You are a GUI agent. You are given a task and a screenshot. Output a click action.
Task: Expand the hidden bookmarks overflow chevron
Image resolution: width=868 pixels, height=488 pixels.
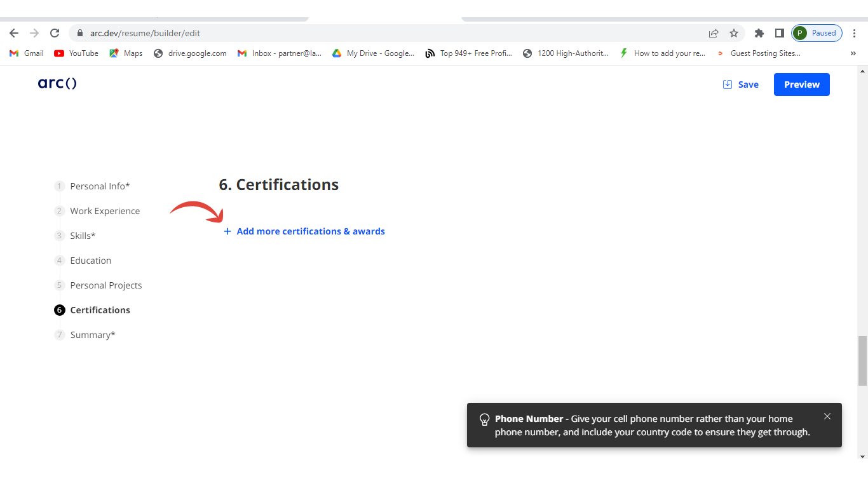point(853,53)
